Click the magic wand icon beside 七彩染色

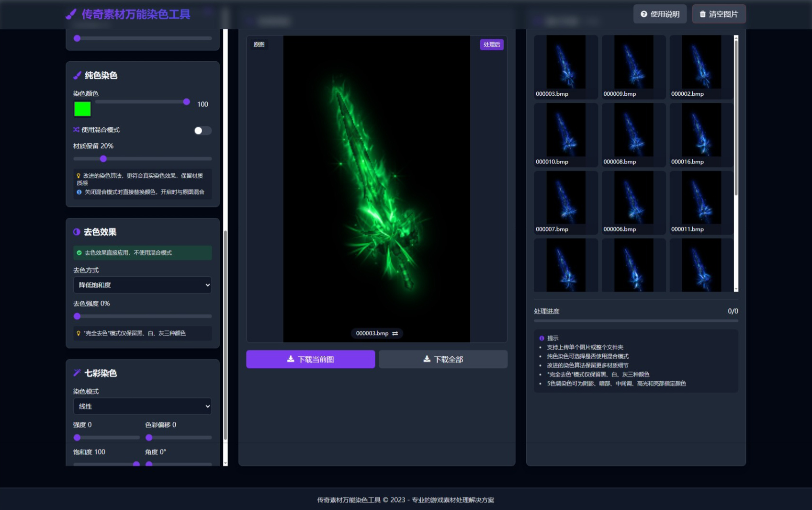click(x=77, y=373)
